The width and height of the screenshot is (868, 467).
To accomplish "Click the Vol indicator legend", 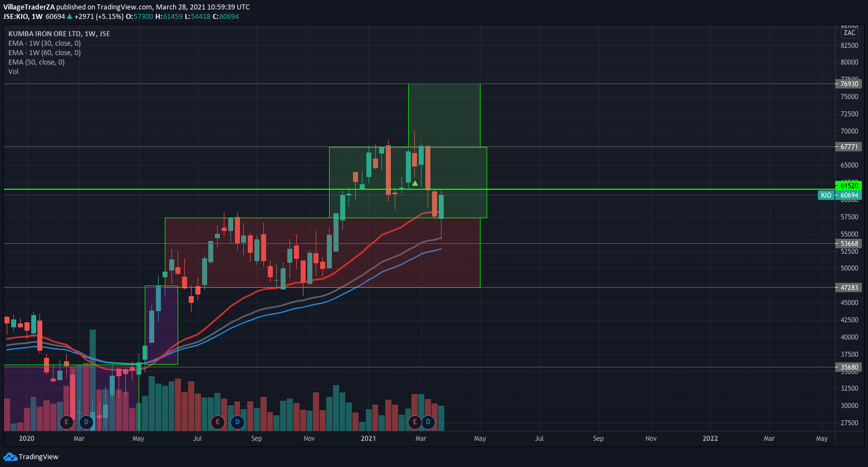I will pyautogui.click(x=13, y=72).
